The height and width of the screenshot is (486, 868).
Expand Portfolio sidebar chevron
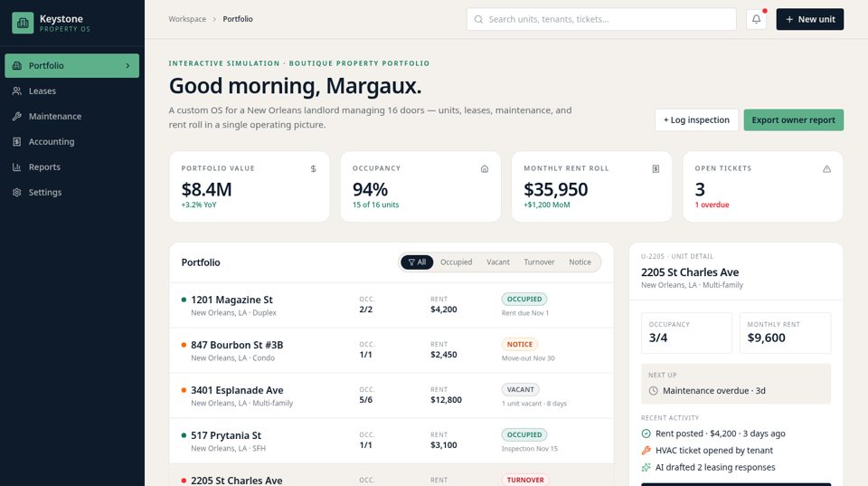127,65
